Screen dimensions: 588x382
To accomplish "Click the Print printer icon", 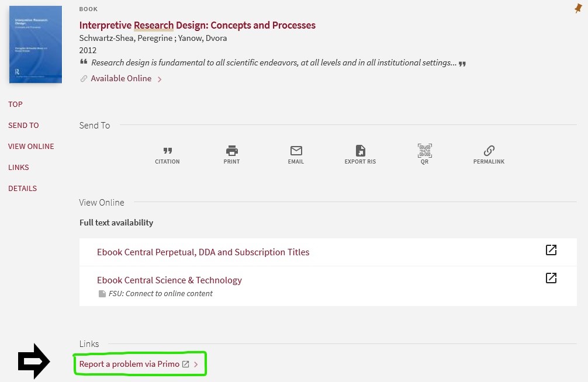I will pyautogui.click(x=231, y=151).
